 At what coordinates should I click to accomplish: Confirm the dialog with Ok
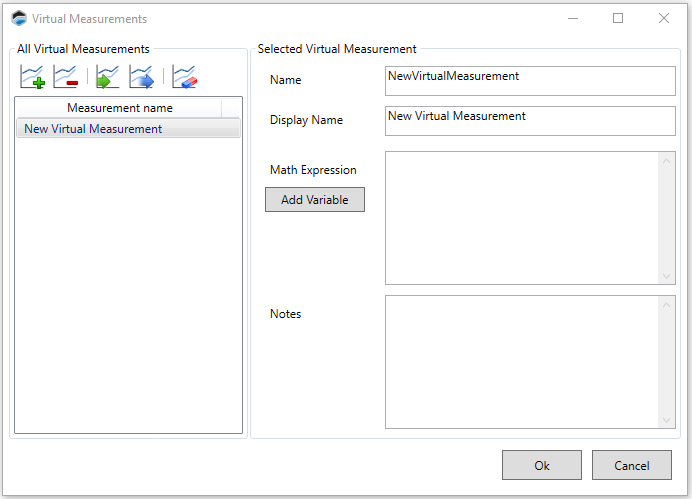click(541, 465)
